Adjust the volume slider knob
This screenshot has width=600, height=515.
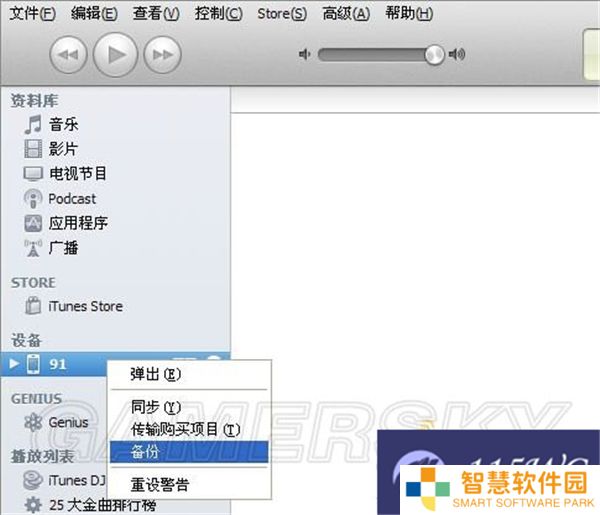434,54
